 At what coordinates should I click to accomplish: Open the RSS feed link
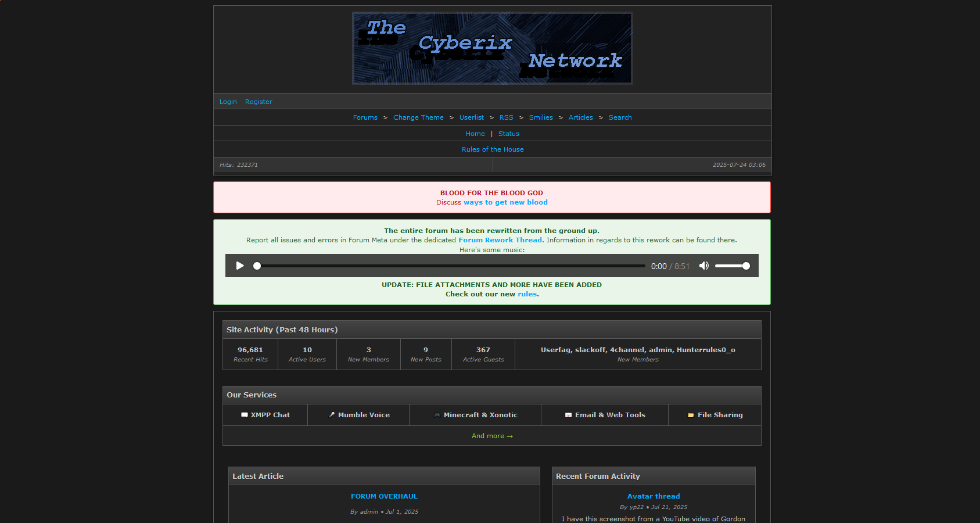pos(507,117)
